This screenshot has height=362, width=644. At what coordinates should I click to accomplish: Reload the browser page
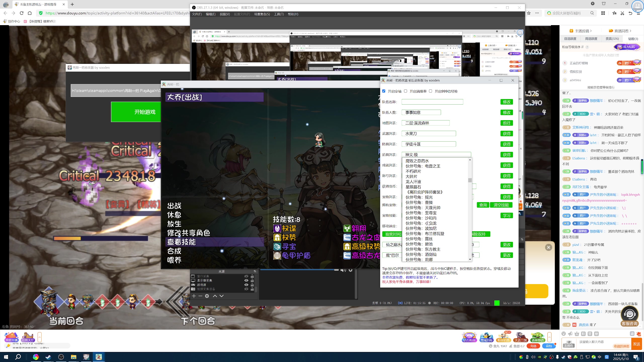click(x=22, y=13)
